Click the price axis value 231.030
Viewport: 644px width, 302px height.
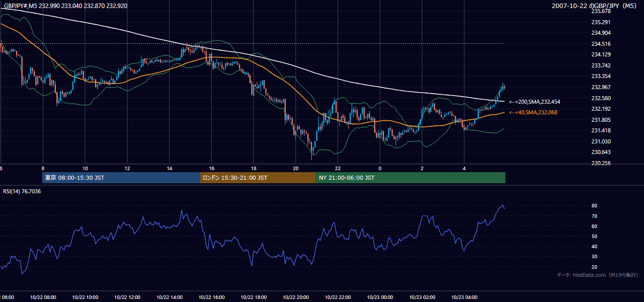[x=601, y=141]
